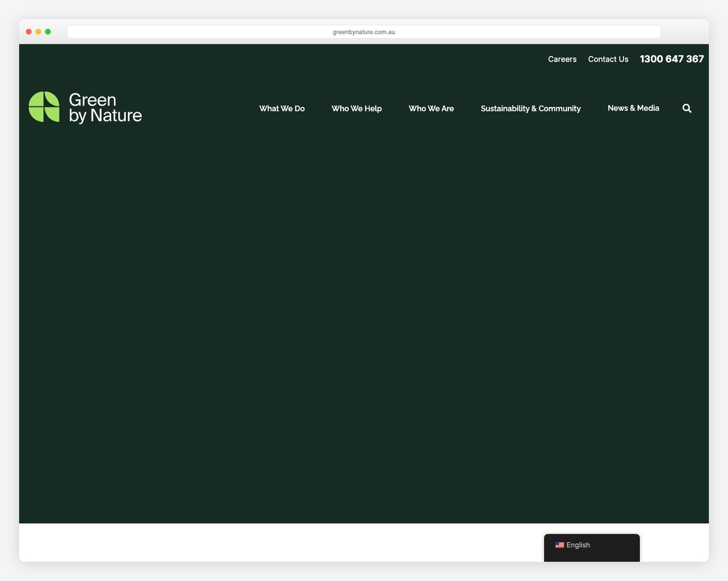Select the Who We Are menu item
This screenshot has width=728, height=581.
pos(431,109)
